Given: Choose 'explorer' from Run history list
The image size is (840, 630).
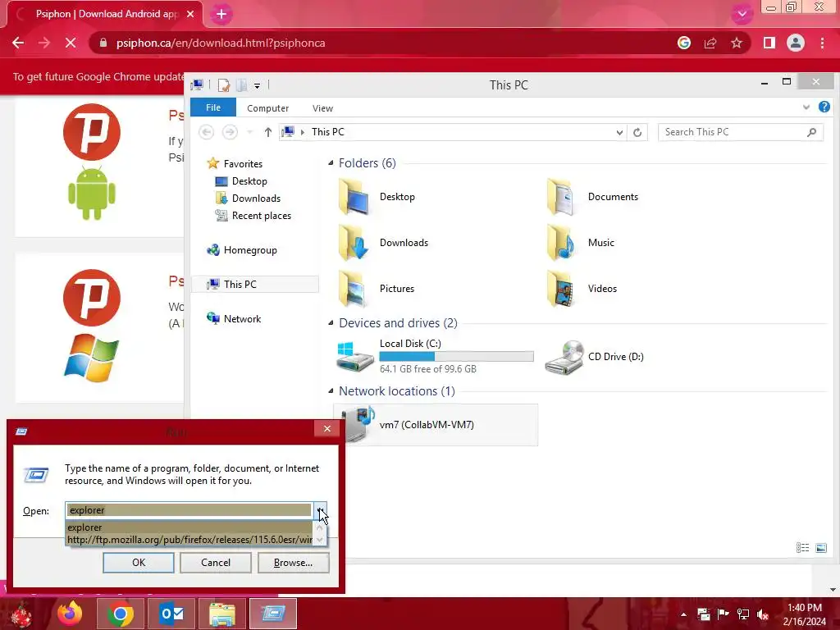Looking at the screenshot, I should 189,527.
